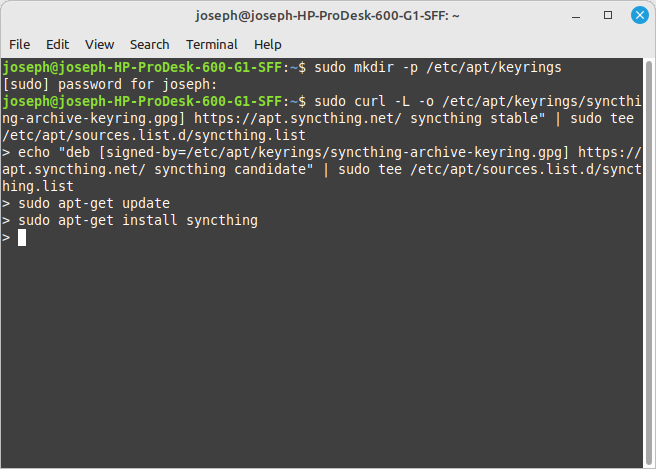Image resolution: width=656 pixels, height=469 pixels.
Task: Click the terminal cursor block at the last prompt
Action: 22,238
